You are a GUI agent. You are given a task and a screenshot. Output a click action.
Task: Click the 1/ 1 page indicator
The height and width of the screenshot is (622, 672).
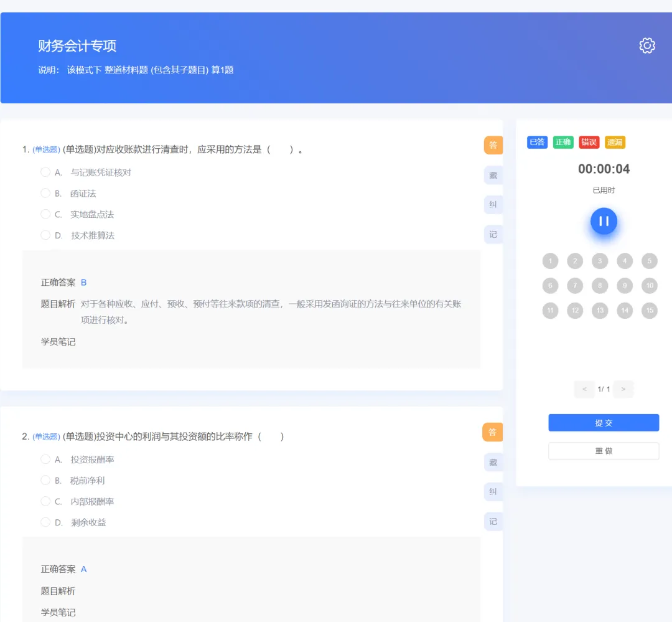tap(604, 389)
